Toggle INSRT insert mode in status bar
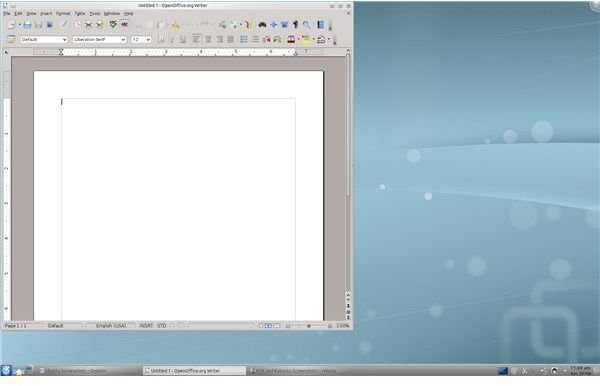The image size is (600, 386). [x=146, y=326]
